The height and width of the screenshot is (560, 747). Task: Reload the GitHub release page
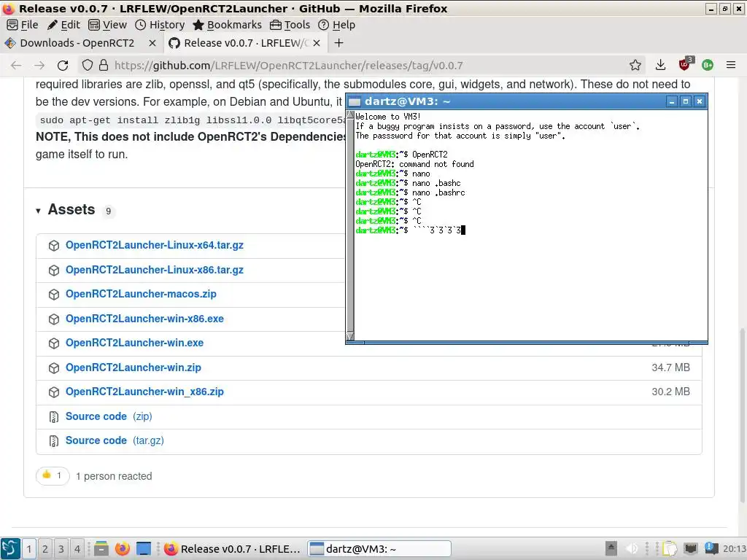63,65
